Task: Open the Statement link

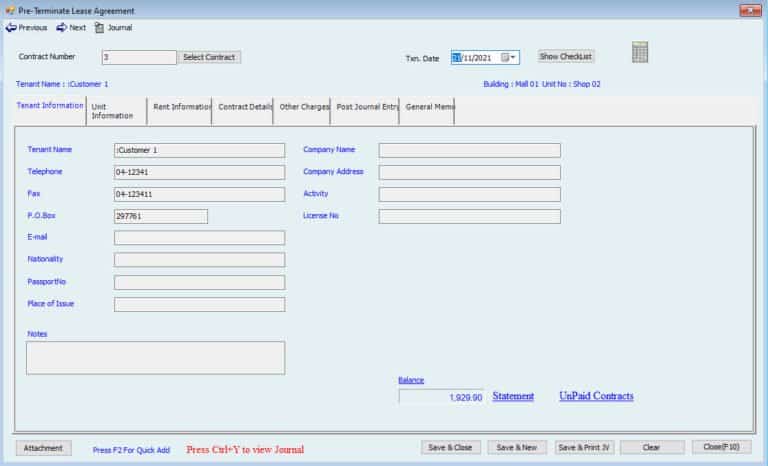Action: pos(513,396)
